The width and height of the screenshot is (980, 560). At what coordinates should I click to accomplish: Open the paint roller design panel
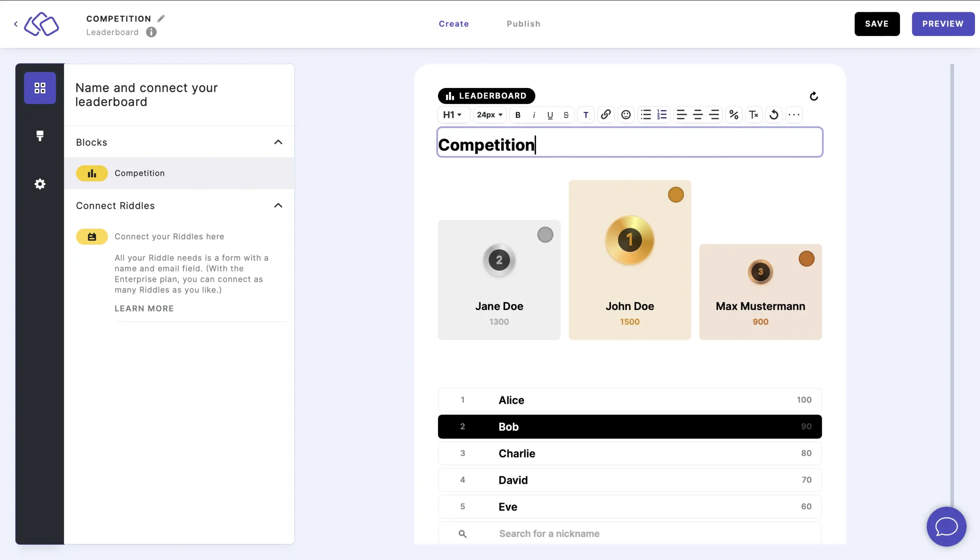coord(39,136)
